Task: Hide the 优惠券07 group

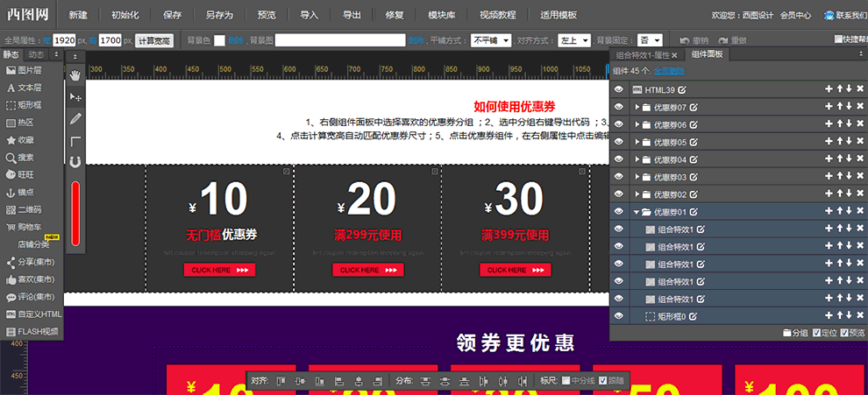Action: [x=619, y=107]
